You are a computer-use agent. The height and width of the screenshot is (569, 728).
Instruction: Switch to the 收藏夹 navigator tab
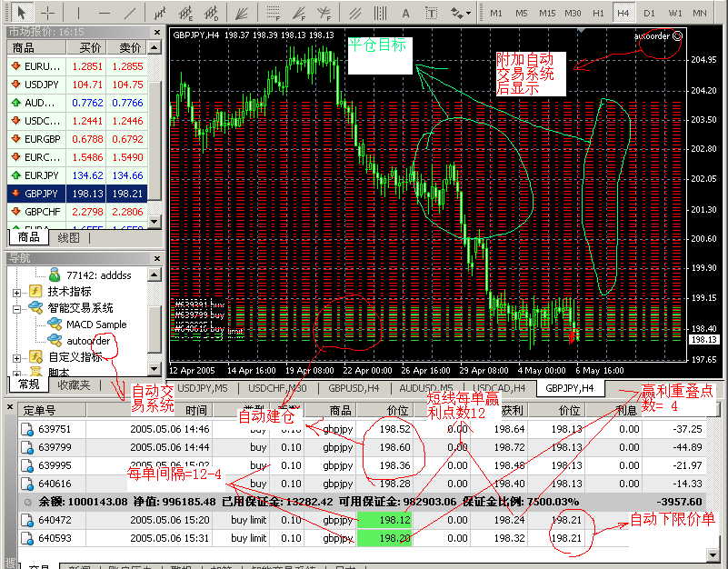click(x=74, y=384)
